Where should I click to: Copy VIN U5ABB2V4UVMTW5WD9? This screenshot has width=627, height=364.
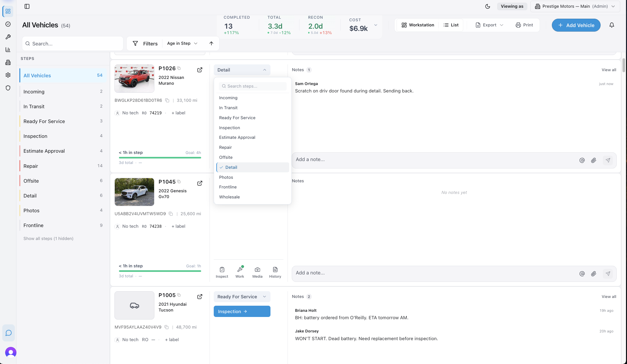pos(171,214)
